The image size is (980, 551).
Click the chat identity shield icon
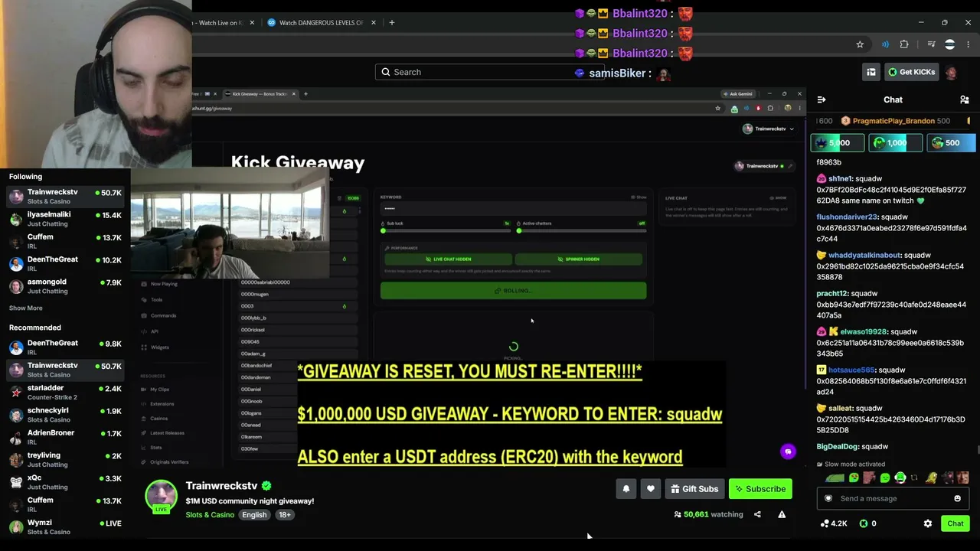tap(828, 498)
